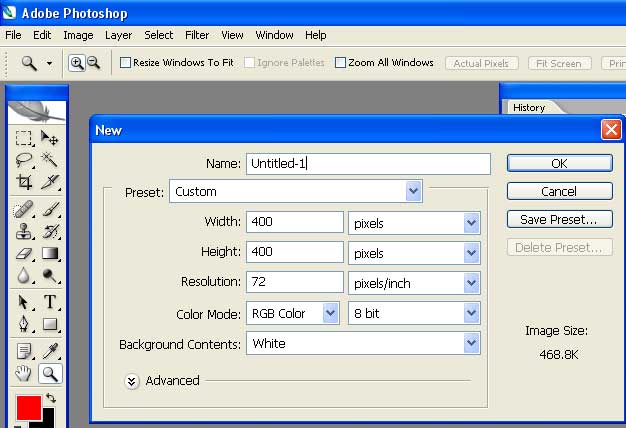Select the Lasso tool
Image resolution: width=626 pixels, height=428 pixels.
click(x=24, y=160)
